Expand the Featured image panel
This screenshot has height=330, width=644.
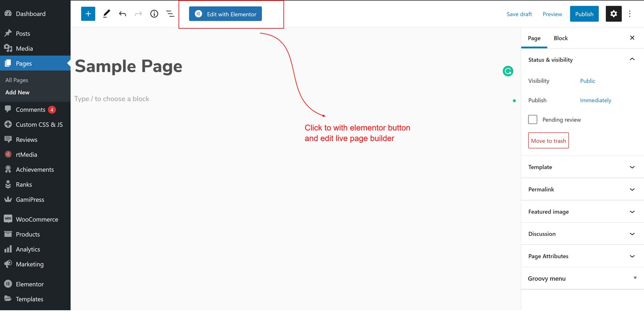click(582, 212)
